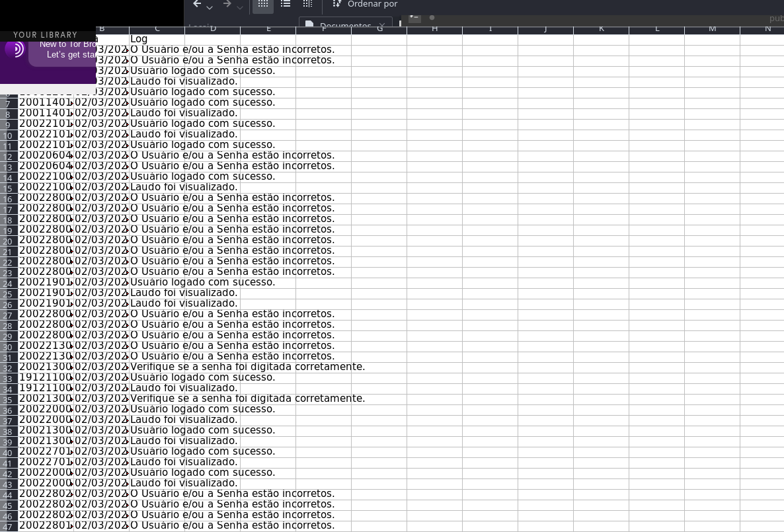This screenshot has width=784, height=532.
Task: Open the forward history dropdown arrow
Action: point(239,7)
